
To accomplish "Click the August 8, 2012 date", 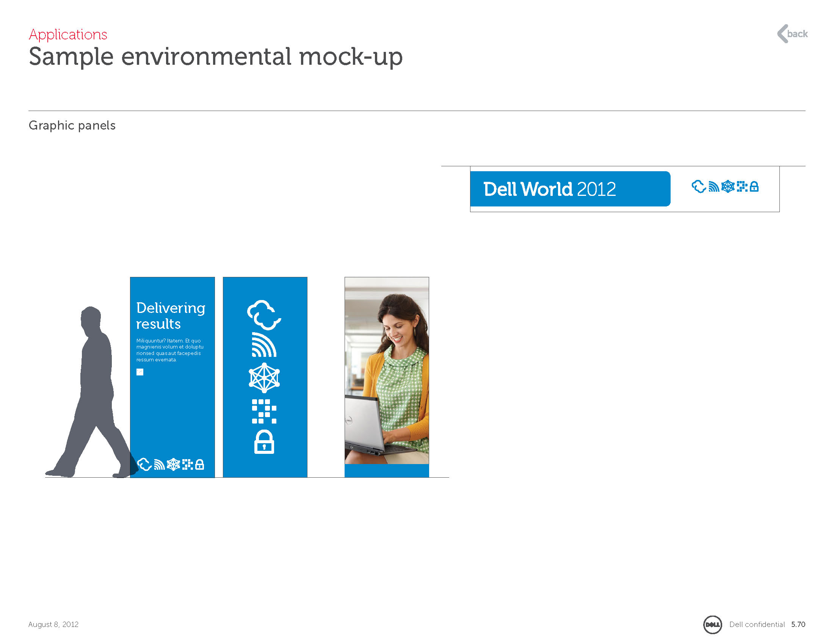I will (x=53, y=625).
